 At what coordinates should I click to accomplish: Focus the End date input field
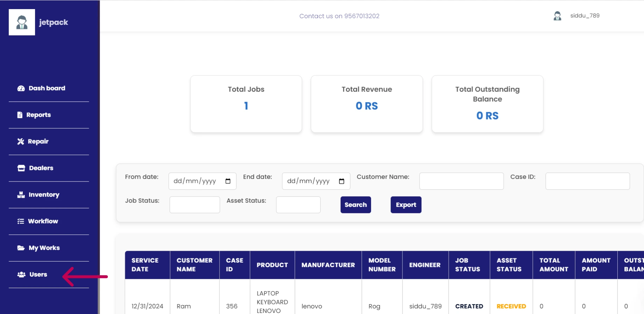(316, 181)
